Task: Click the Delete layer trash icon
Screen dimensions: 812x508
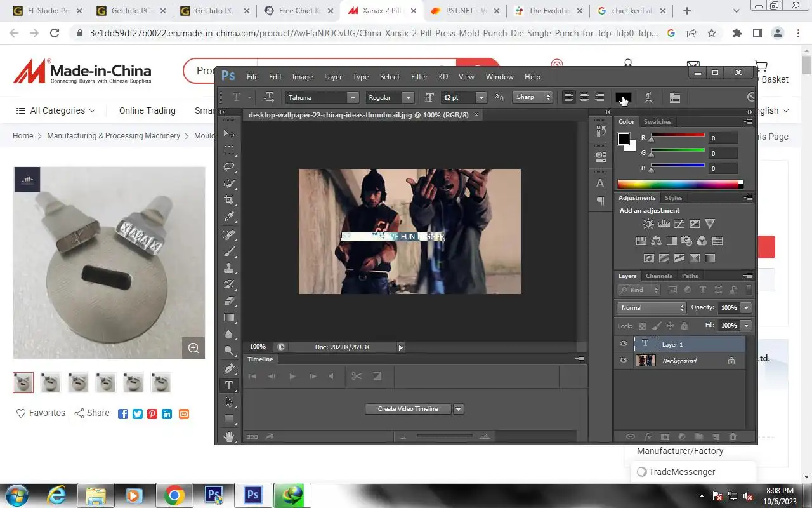Action: [x=733, y=437]
